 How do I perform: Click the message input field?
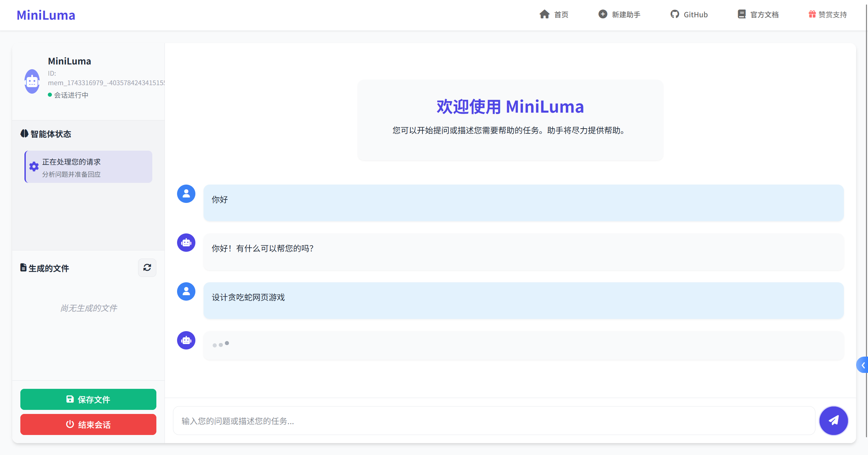[x=494, y=421]
